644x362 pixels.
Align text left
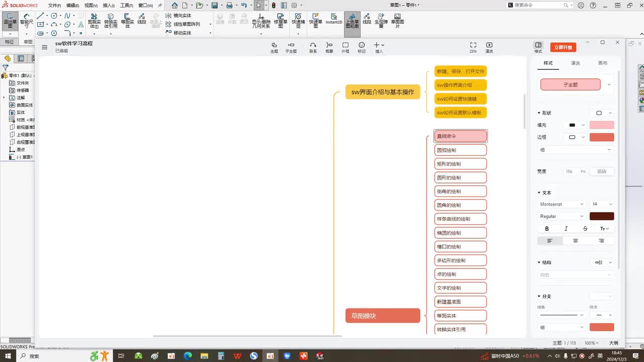[x=550, y=241]
